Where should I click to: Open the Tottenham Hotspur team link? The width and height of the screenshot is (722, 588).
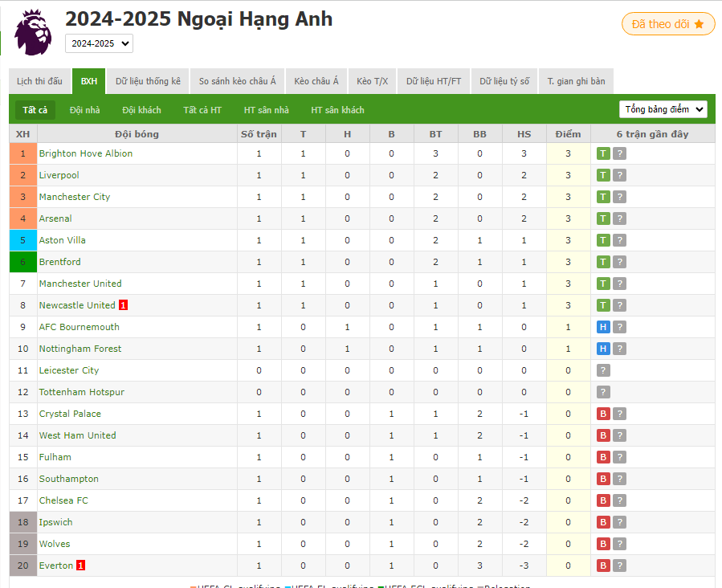tap(81, 392)
